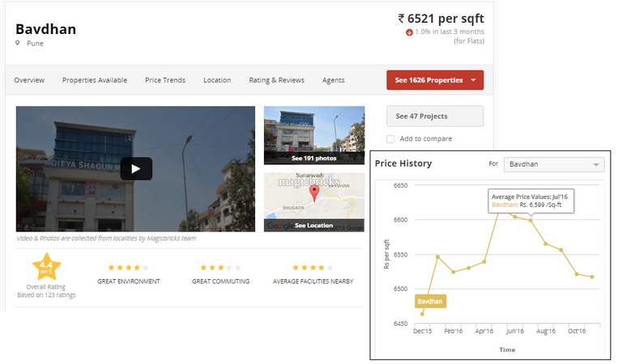618x364 pixels.
Task: Open the See Location map thumbnail
Action: 313,202
